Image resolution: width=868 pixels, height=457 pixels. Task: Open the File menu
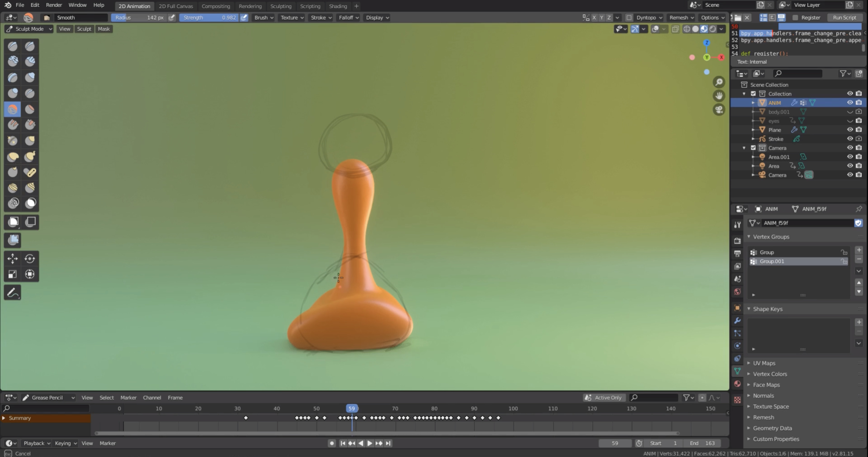click(20, 5)
